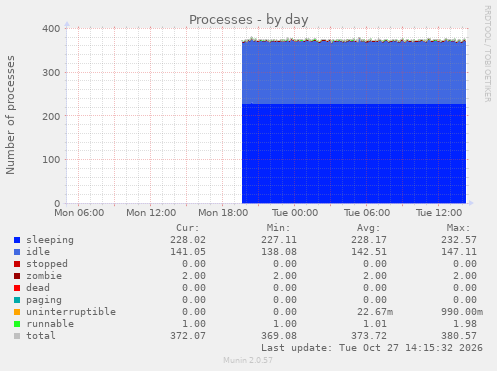This screenshot has width=497, height=371.
Task: Click the 'Min:' column header
Action: pos(278,228)
